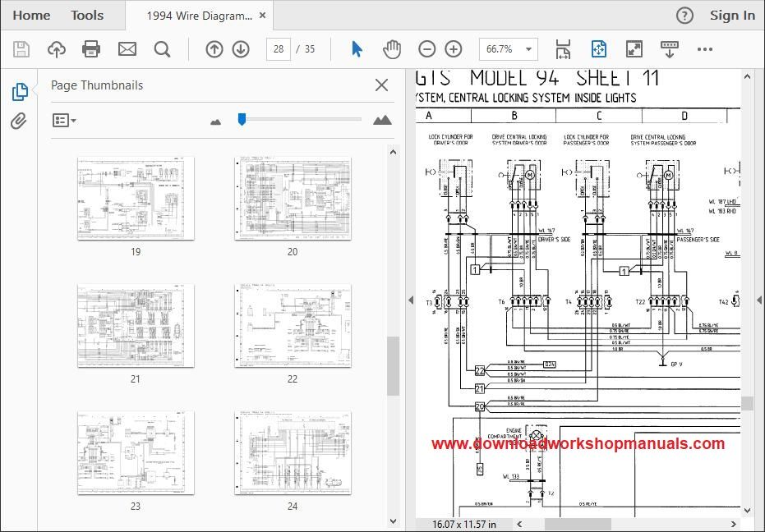Screen dimensions: 765x532
Task: Switch to the Tools tab
Action: click(x=87, y=16)
